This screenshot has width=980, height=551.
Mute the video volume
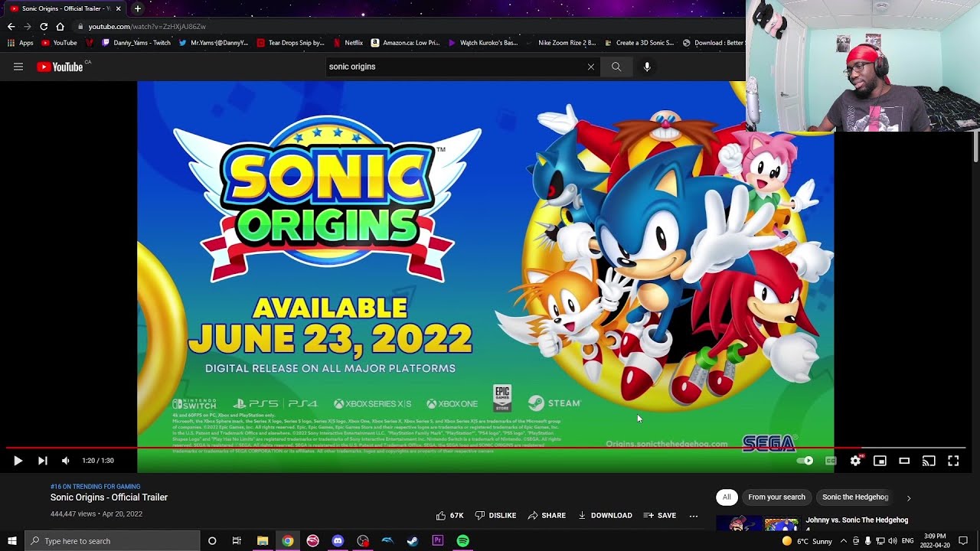(x=65, y=461)
